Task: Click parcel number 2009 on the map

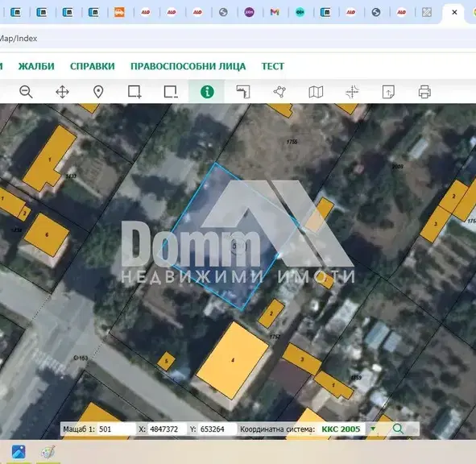Action: [x=397, y=166]
